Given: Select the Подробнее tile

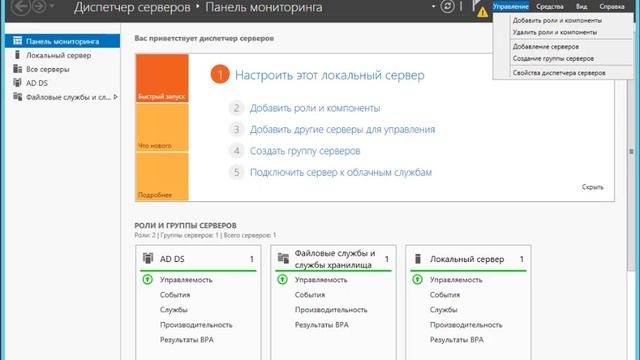Looking at the screenshot, I should point(162,177).
